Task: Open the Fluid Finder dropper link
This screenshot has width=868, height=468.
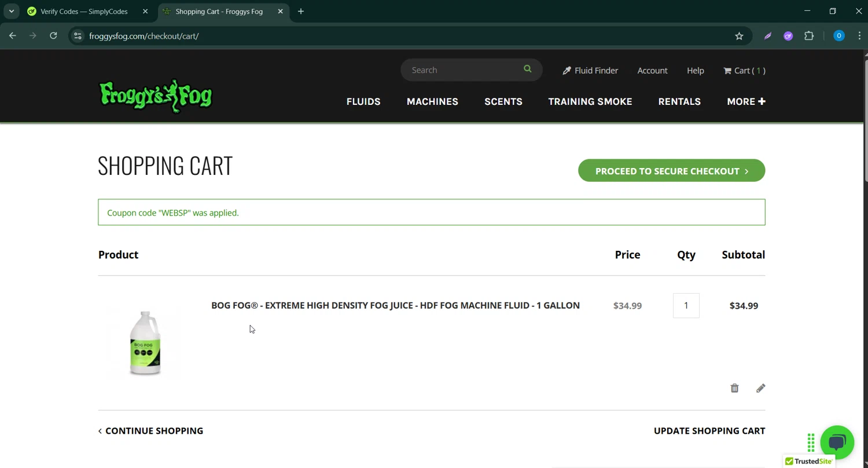Action: [590, 71]
